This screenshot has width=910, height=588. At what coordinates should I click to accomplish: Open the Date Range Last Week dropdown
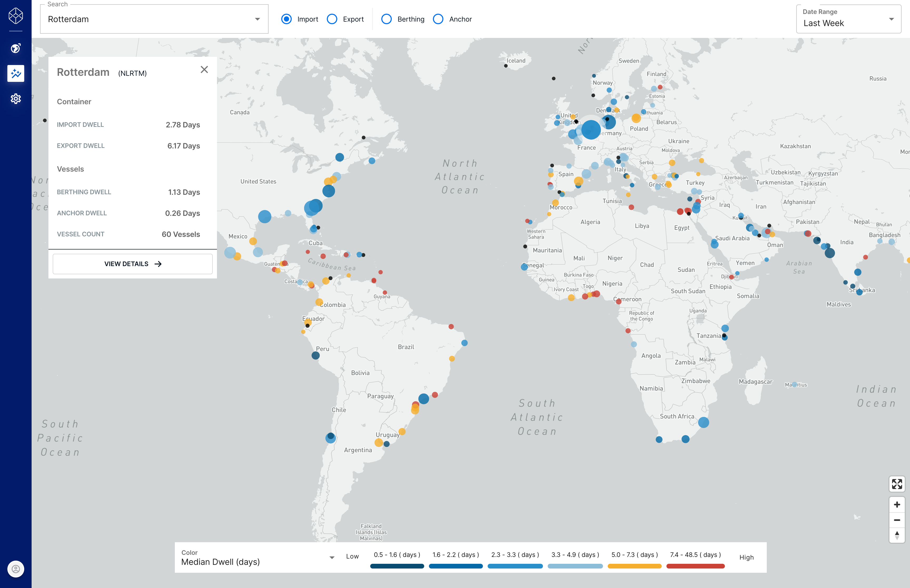(891, 19)
